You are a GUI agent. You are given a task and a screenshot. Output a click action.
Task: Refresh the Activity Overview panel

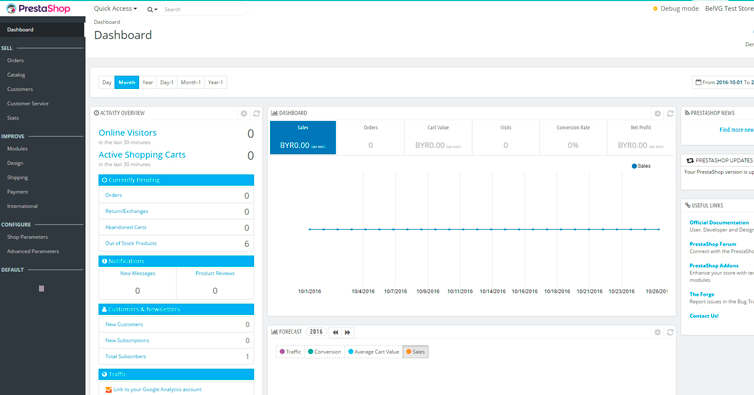click(x=256, y=114)
